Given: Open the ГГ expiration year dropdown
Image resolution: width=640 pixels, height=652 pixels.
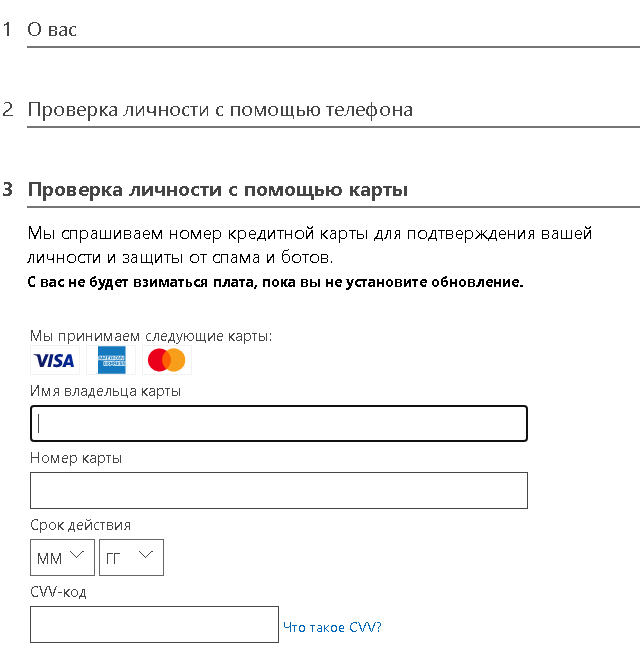Looking at the screenshot, I should click(131, 557).
